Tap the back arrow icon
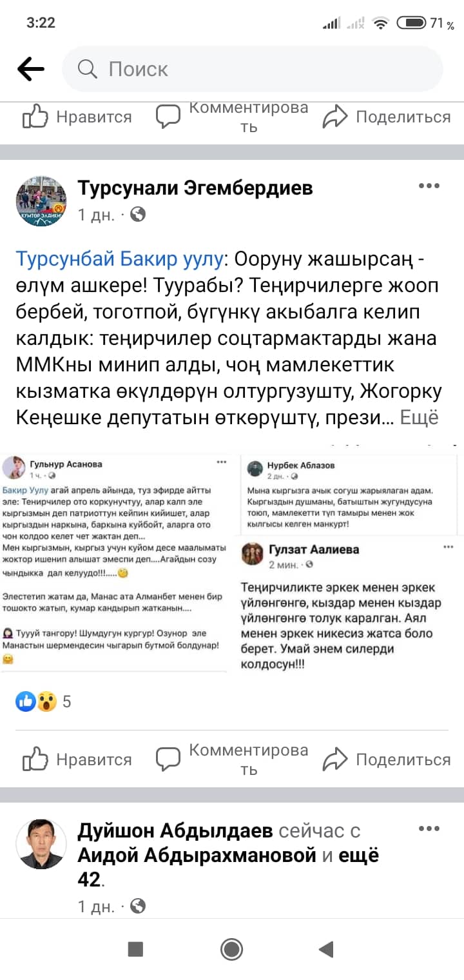 pos(30,69)
